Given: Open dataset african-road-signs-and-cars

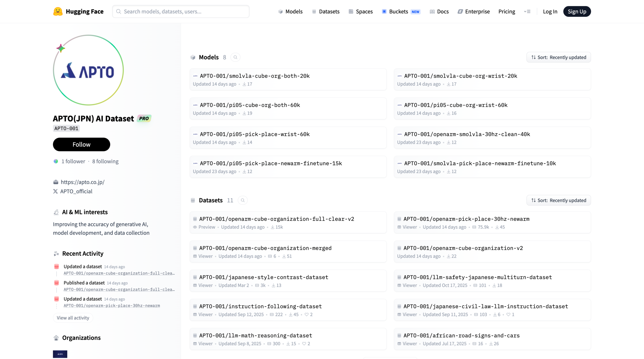Looking at the screenshot, I should pyautogui.click(x=492, y=339).
